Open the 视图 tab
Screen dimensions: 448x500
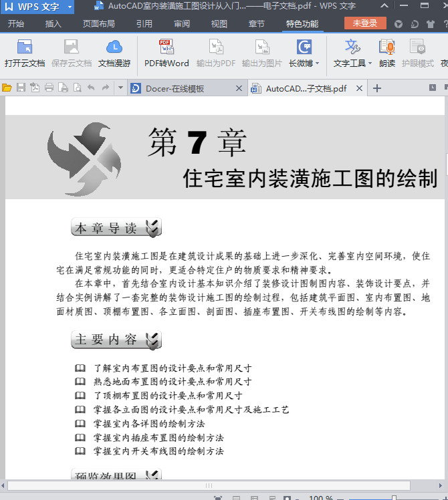pos(219,24)
